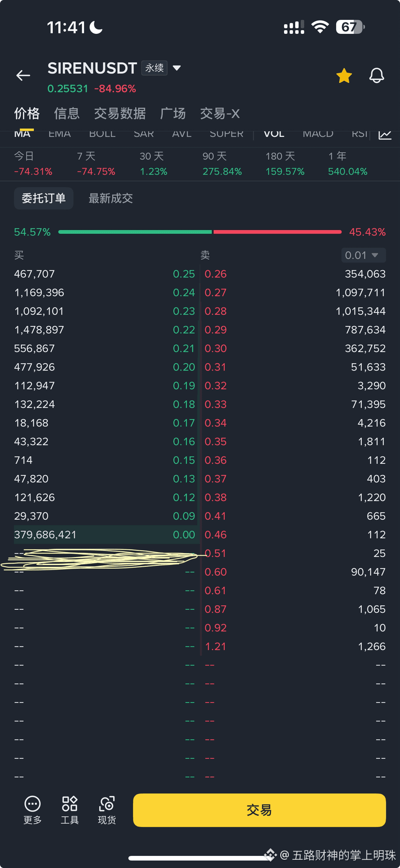Open chart indicator settings icon

(x=385, y=134)
